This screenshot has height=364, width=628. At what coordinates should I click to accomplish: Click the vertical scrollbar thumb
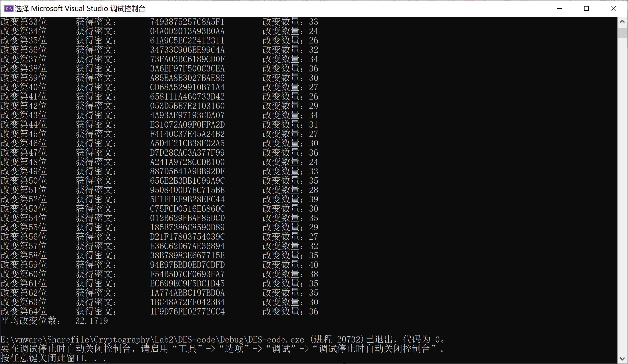click(x=622, y=33)
